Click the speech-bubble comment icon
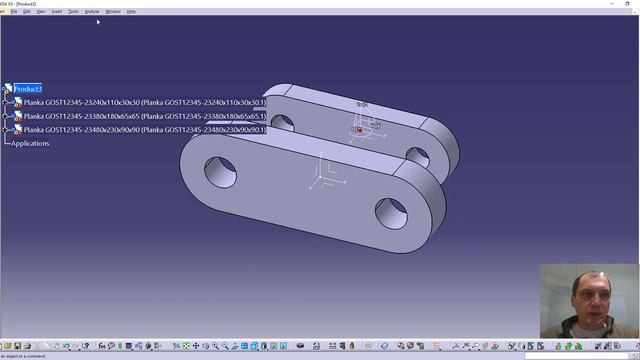Viewport: 640px width, 360px height. 111,346
